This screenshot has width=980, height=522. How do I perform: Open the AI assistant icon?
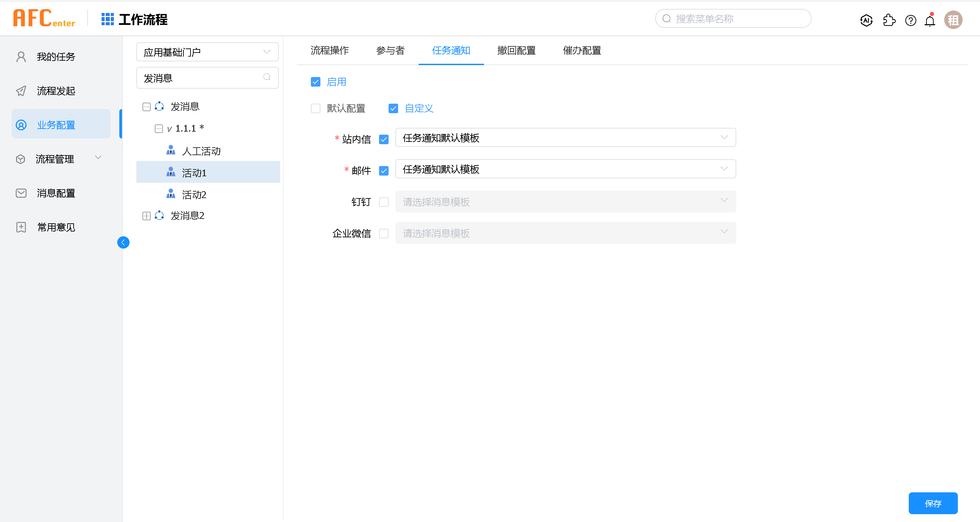pos(866,20)
